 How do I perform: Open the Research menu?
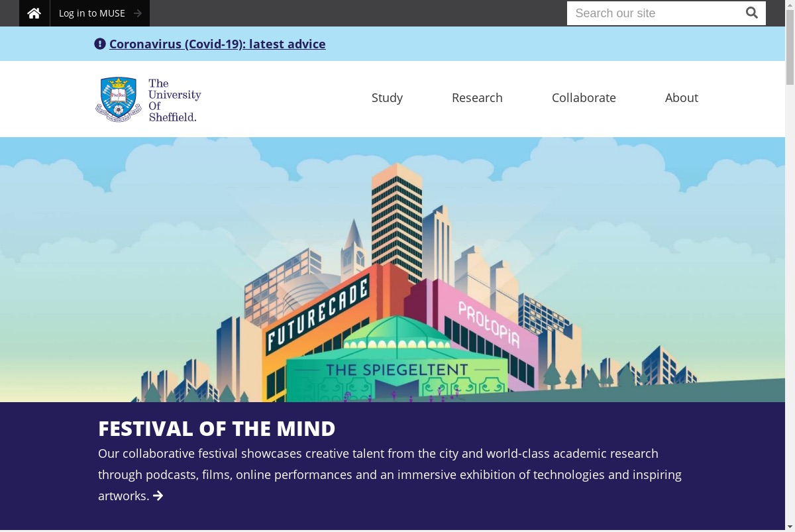click(477, 98)
